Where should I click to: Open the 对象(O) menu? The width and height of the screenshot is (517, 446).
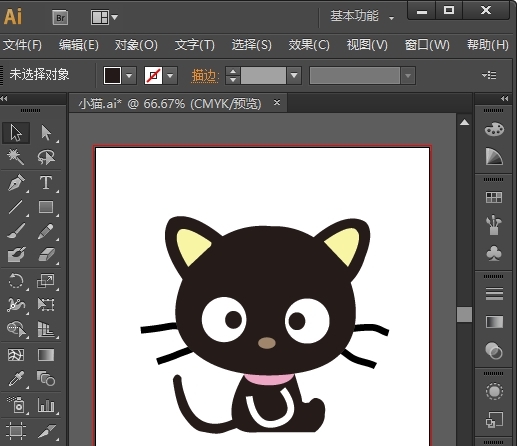pyautogui.click(x=136, y=45)
